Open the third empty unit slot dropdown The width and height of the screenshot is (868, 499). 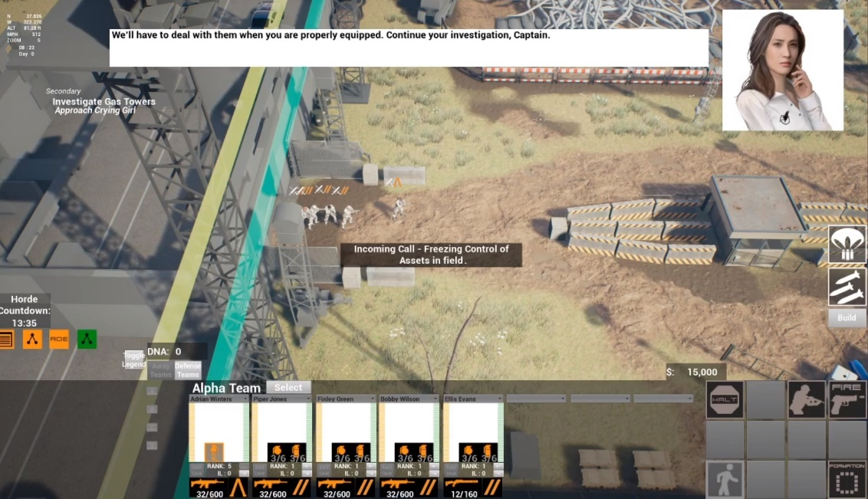click(663, 399)
